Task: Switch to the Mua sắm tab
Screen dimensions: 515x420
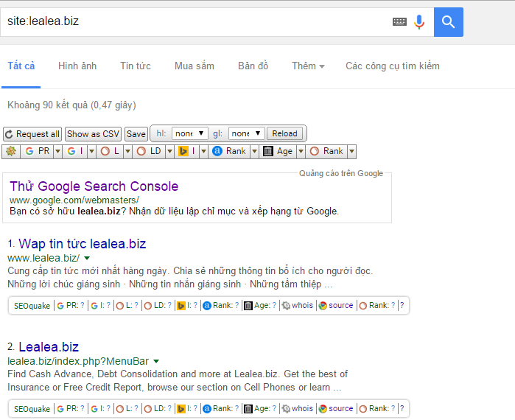Action: 194,66
